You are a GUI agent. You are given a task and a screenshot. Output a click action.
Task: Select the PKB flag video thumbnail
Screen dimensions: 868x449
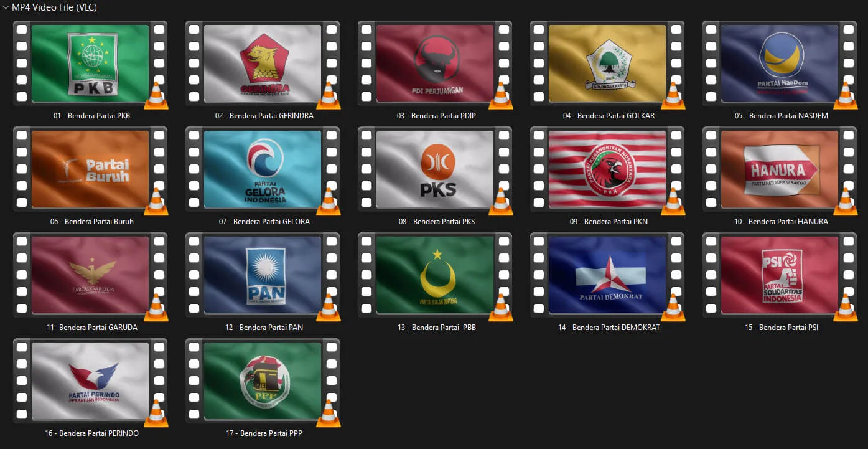pos(90,64)
